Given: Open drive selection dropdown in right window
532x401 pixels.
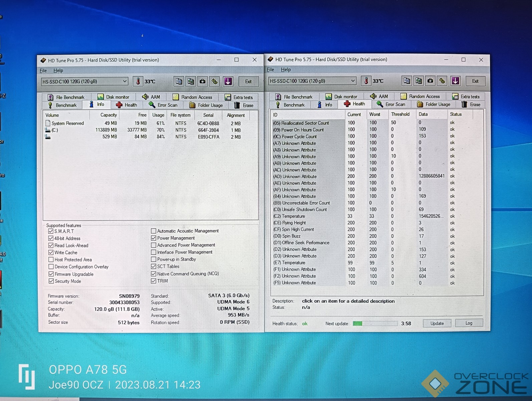Looking at the screenshot, I should (312, 81).
